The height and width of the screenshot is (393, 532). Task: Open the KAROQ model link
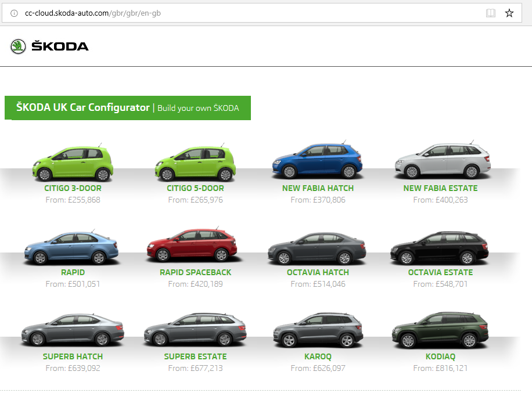click(318, 356)
